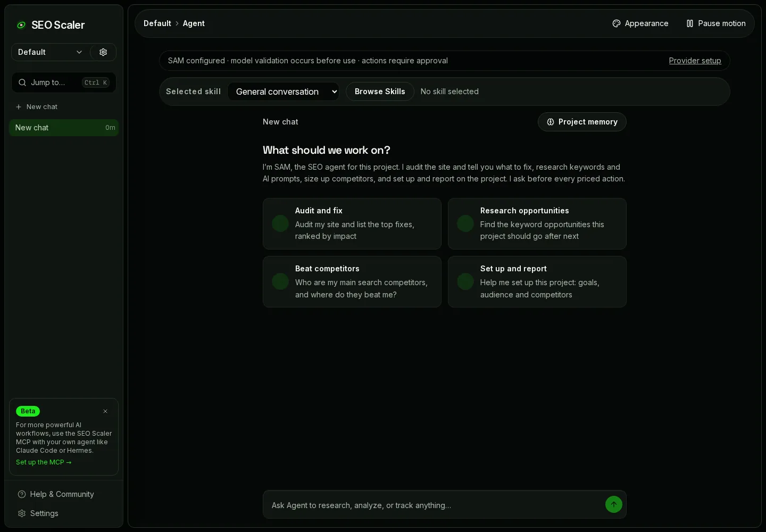Click the Research opportunities card icon
This screenshot has width=766, height=532.
click(x=465, y=223)
